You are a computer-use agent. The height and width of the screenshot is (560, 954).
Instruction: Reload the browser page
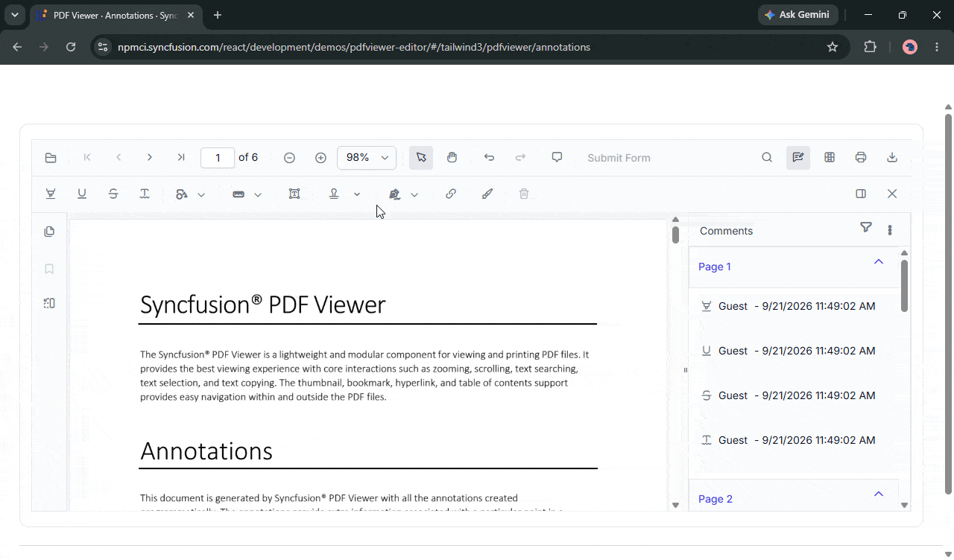tap(71, 47)
